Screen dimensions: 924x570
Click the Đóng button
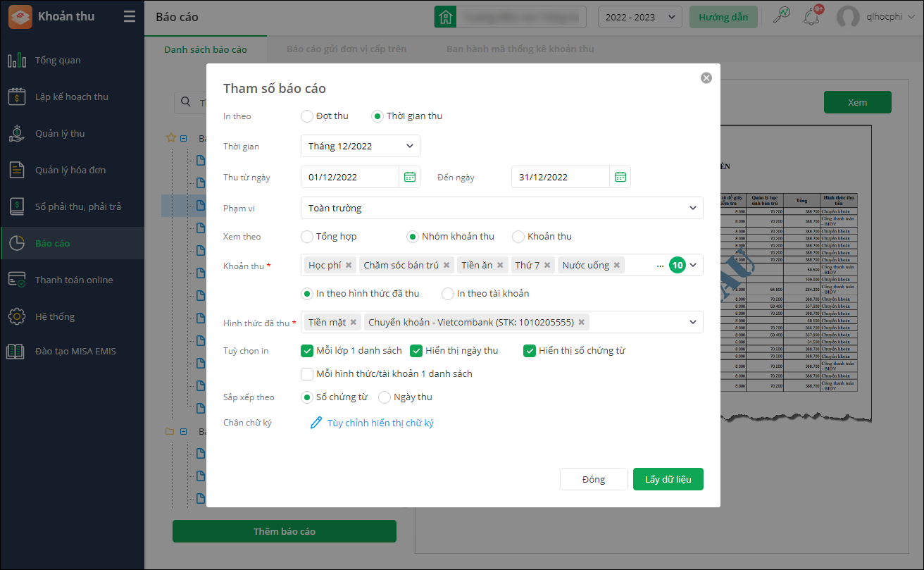tap(594, 479)
